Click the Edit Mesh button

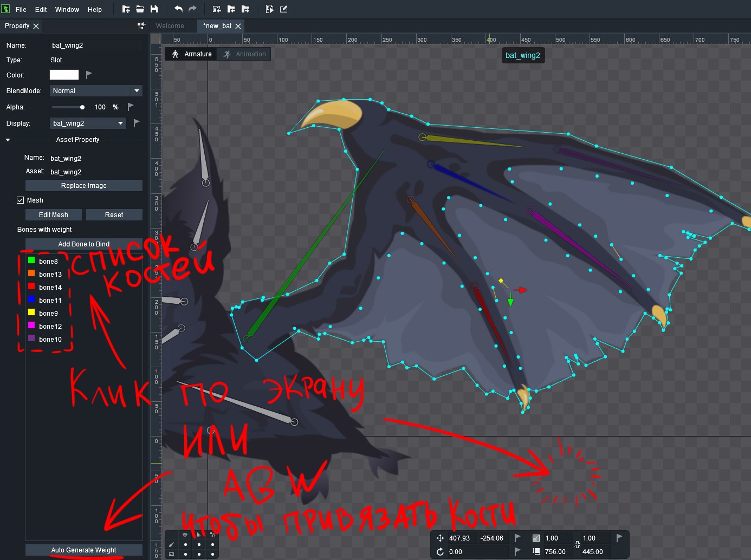point(54,214)
